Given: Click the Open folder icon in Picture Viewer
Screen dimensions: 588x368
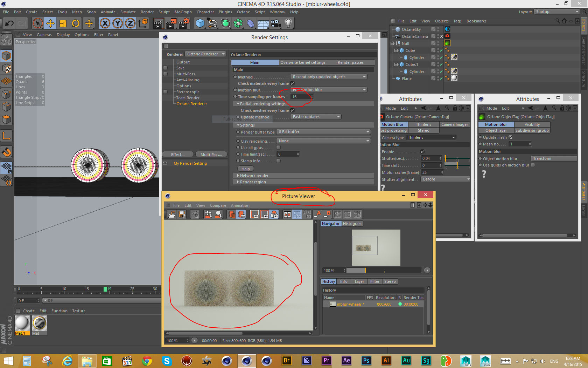Looking at the screenshot, I should click(172, 214).
